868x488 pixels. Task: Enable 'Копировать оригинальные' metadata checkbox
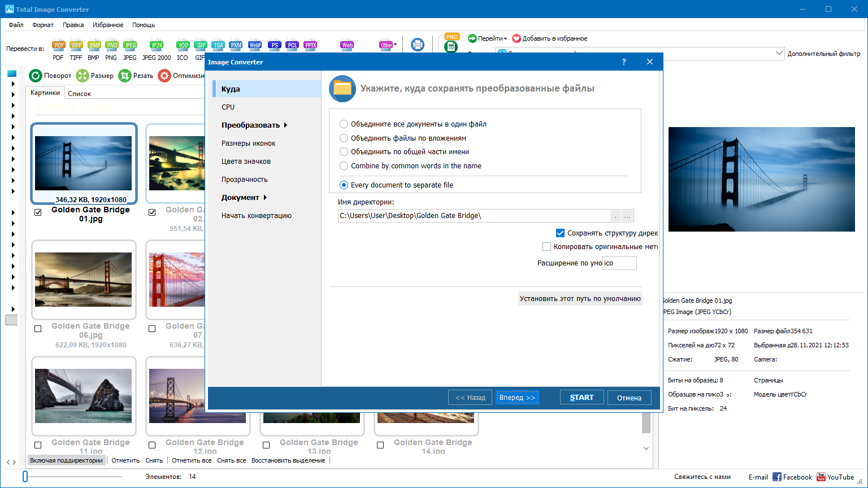[546, 247]
